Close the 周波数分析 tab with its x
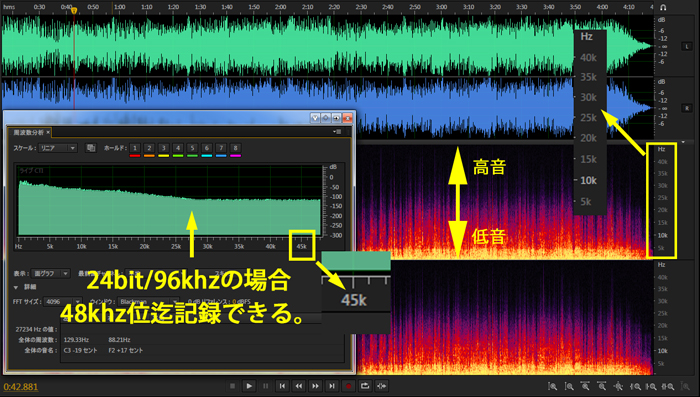Viewport: 700px width, 397px height. coord(48,132)
